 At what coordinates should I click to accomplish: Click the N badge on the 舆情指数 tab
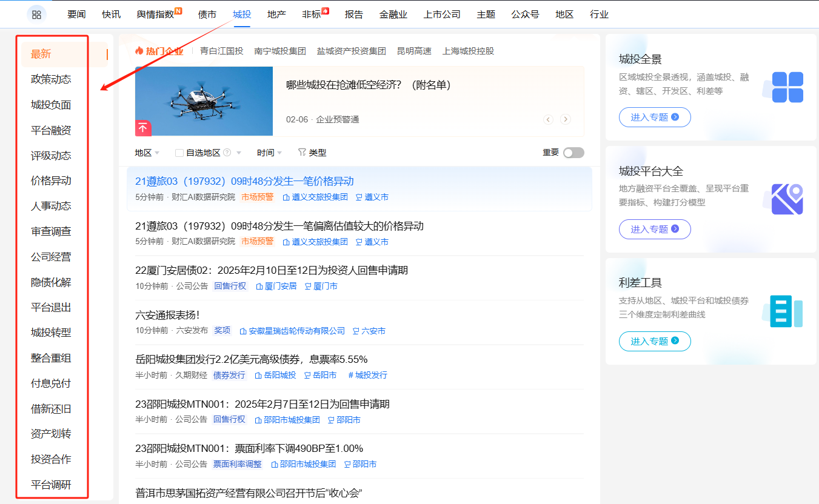(x=178, y=10)
